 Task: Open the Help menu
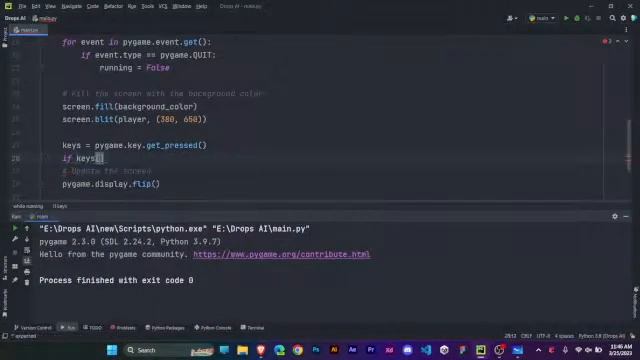(201, 7)
